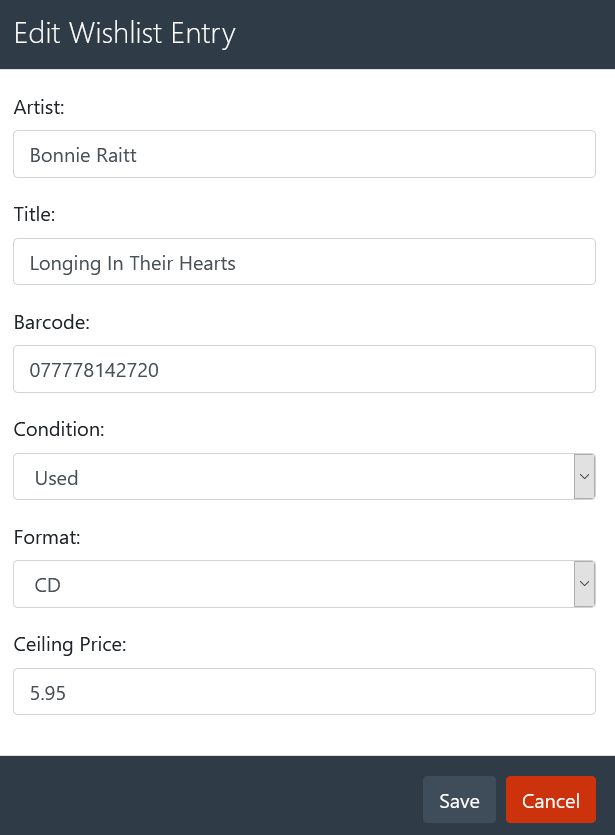Click the Condition: label
615x835 pixels.
coord(59,430)
